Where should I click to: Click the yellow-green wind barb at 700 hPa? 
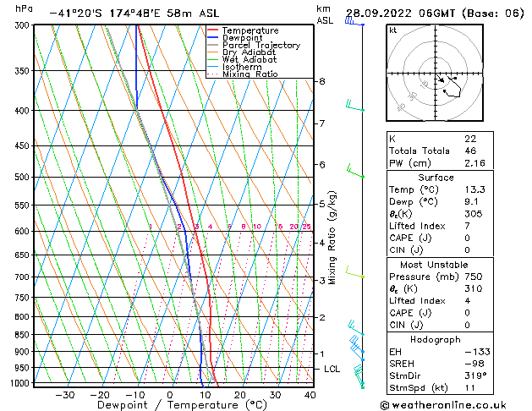pyautogui.click(x=355, y=272)
